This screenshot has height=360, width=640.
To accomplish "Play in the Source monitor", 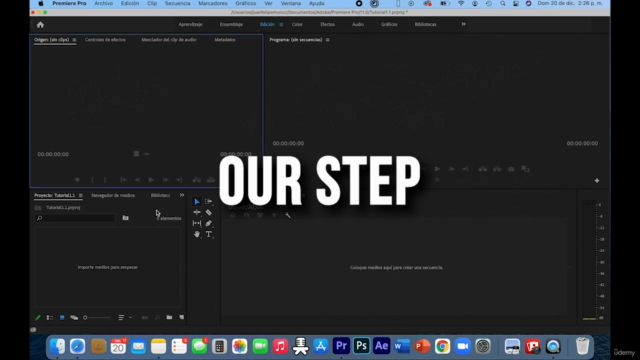I will coord(151,180).
